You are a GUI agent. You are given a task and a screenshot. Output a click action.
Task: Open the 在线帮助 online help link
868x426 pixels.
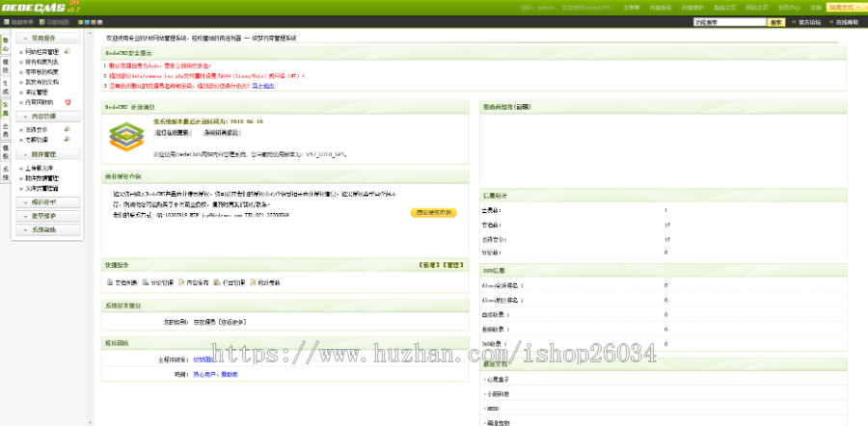pyautogui.click(x=847, y=22)
